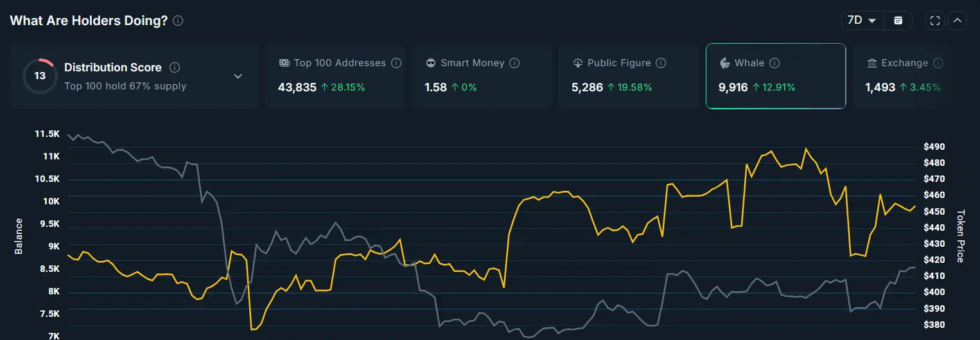This screenshot has height=340, width=980.
Task: Click the Public Figure info icon
Action: [x=661, y=63]
